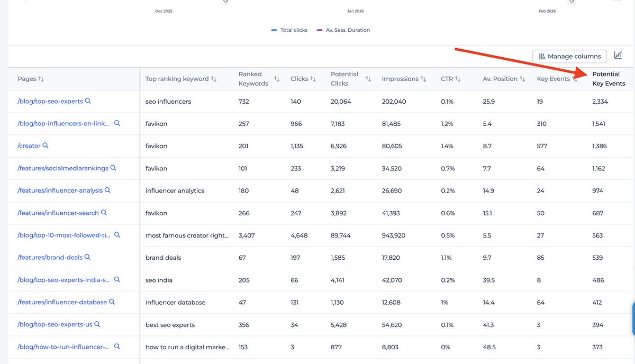Click magnifier beside /features/influencer-database
This screenshot has width=635, height=364.
pyautogui.click(x=112, y=302)
